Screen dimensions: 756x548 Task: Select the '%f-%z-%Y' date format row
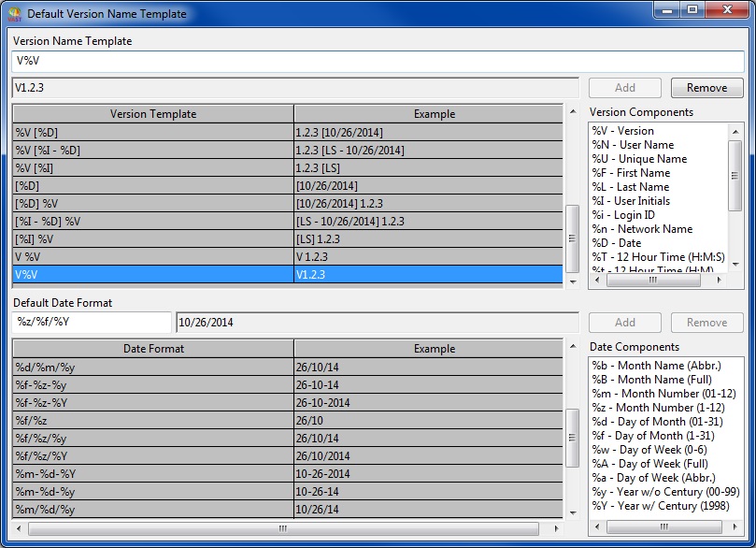(153, 403)
